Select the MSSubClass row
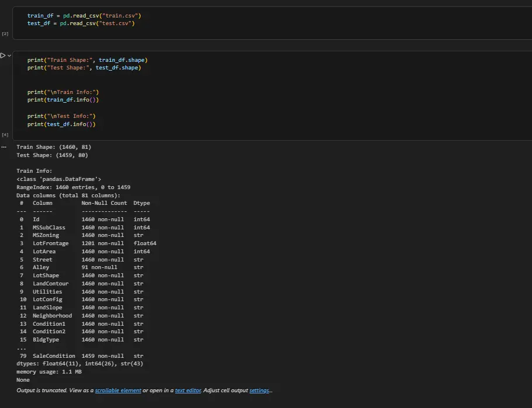The height and width of the screenshot is (408, 532). click(x=85, y=228)
